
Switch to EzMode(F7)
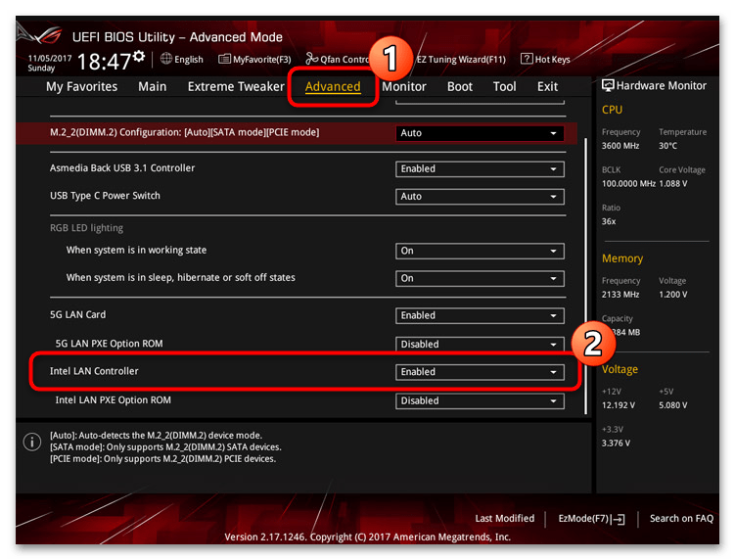tap(591, 519)
